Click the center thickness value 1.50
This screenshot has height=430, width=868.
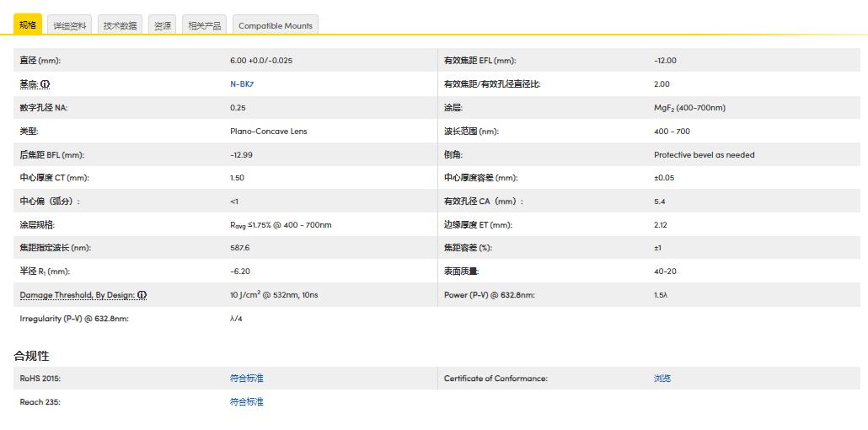237,178
